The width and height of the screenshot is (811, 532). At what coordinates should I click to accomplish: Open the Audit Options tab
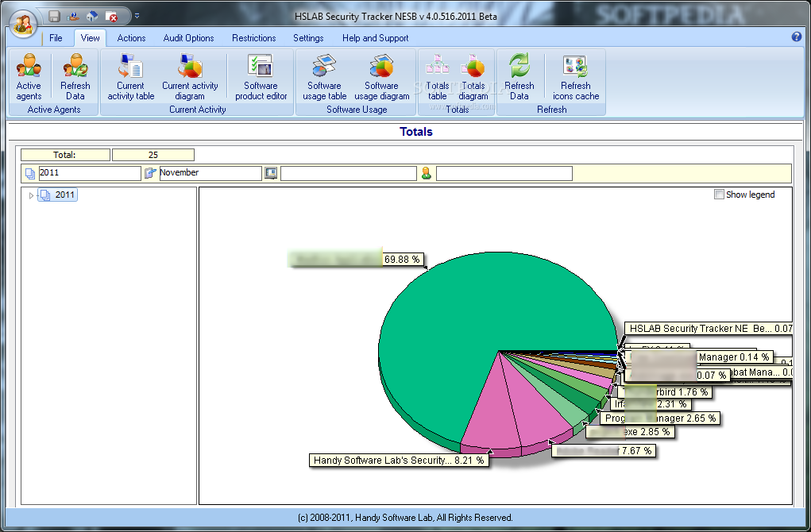pyautogui.click(x=188, y=38)
